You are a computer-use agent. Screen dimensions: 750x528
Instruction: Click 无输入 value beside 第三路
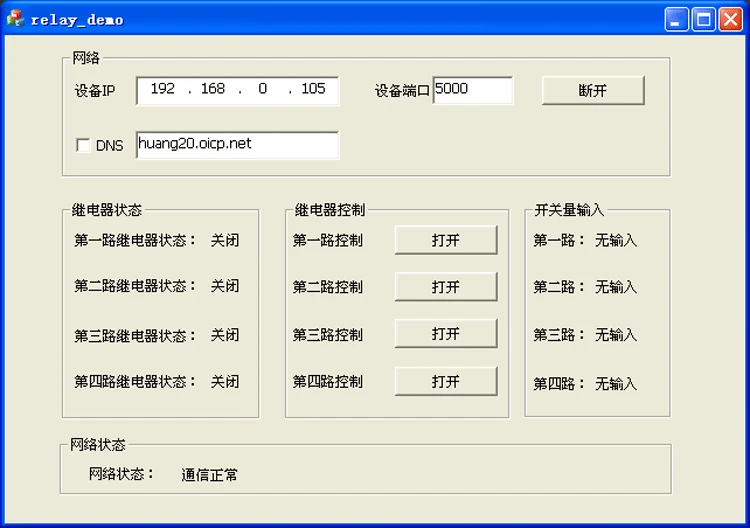coord(616,335)
